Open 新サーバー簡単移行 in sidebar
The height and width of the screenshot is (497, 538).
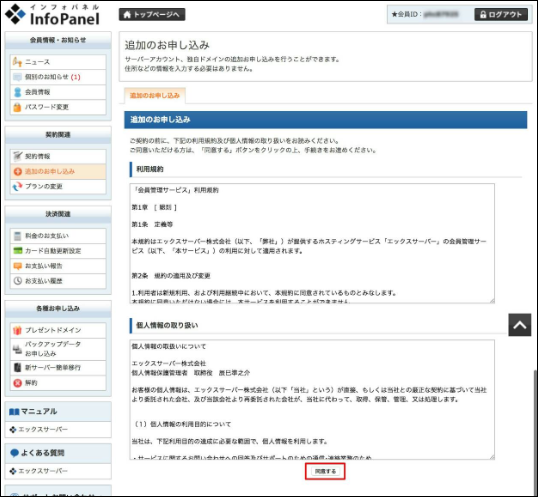pos(58,368)
